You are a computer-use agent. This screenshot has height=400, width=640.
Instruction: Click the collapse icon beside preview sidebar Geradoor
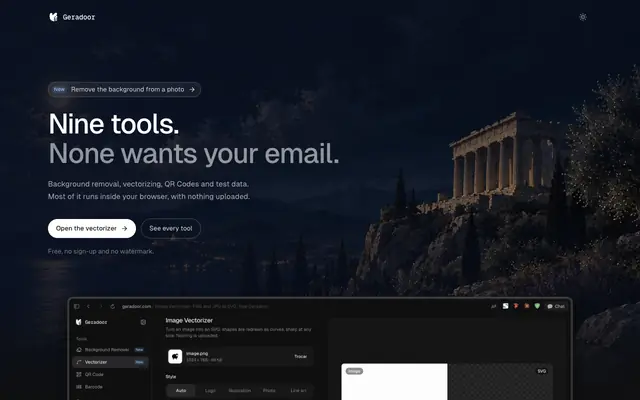[x=143, y=322]
